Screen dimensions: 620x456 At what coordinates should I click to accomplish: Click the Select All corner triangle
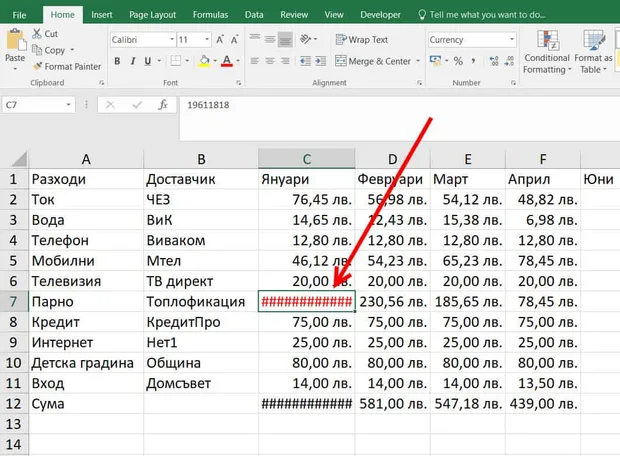19,159
